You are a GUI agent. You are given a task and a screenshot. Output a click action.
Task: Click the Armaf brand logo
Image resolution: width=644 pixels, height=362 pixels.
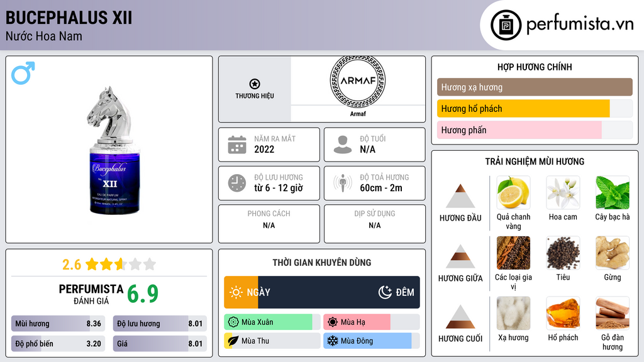pos(357,81)
